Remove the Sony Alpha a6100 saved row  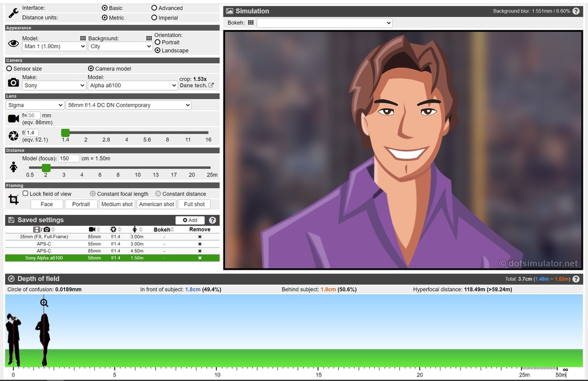click(200, 258)
